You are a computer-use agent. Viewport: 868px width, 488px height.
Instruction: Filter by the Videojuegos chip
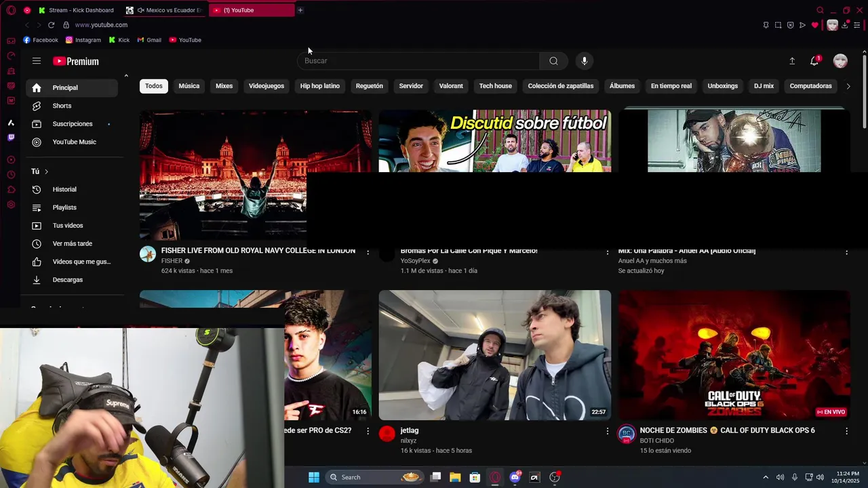pos(267,86)
